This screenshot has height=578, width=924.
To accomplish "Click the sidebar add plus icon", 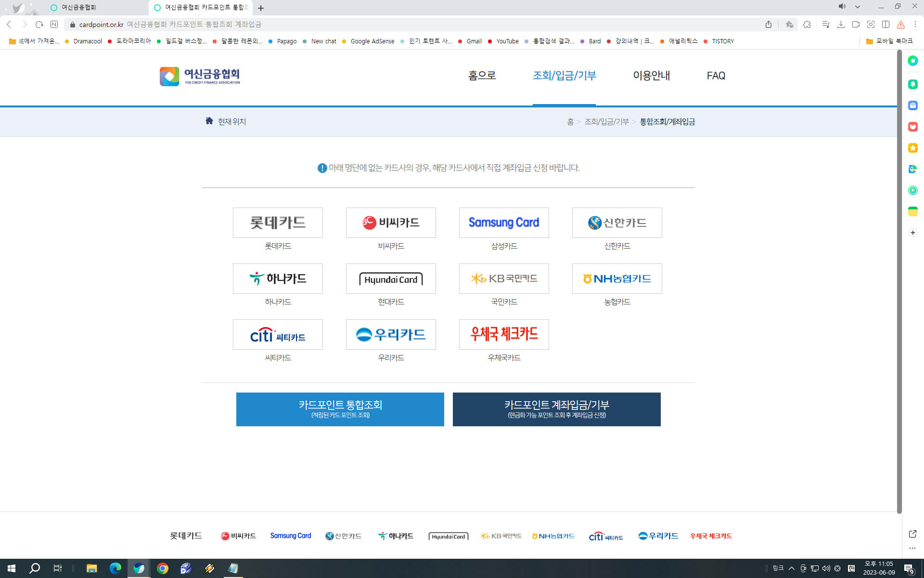I will pyautogui.click(x=913, y=233).
